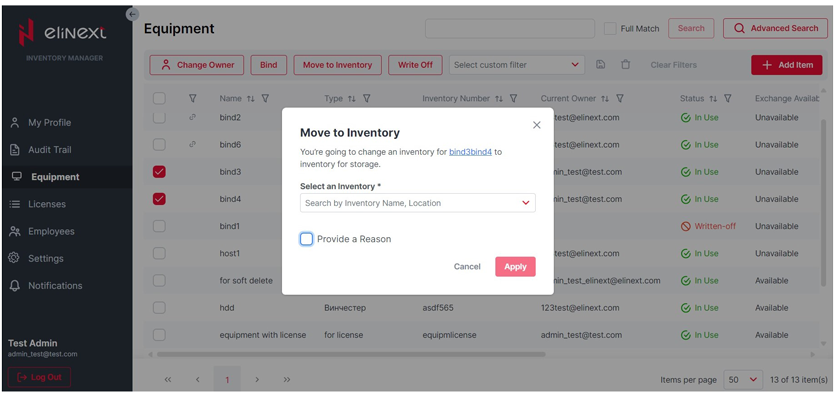Click the delete filter trash icon
This screenshot has height=396, width=834.
[626, 65]
